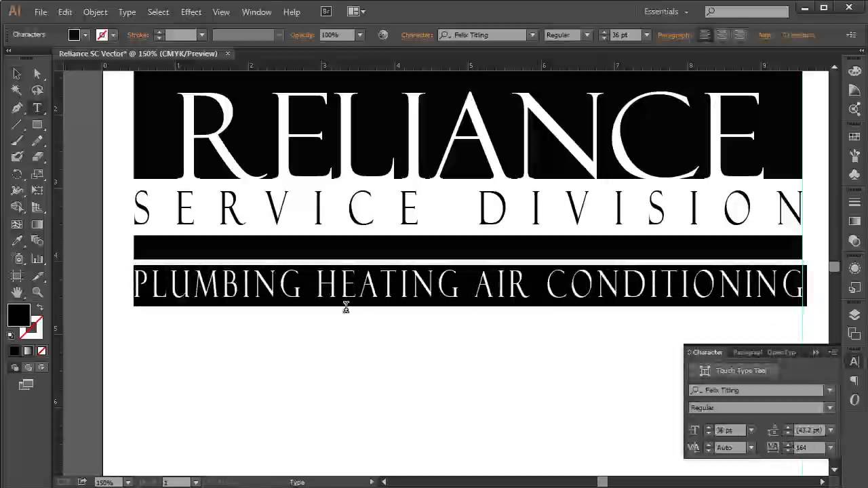Viewport: 868px width, 488px height.
Task: Select the Line Segment tool
Action: [17, 125]
